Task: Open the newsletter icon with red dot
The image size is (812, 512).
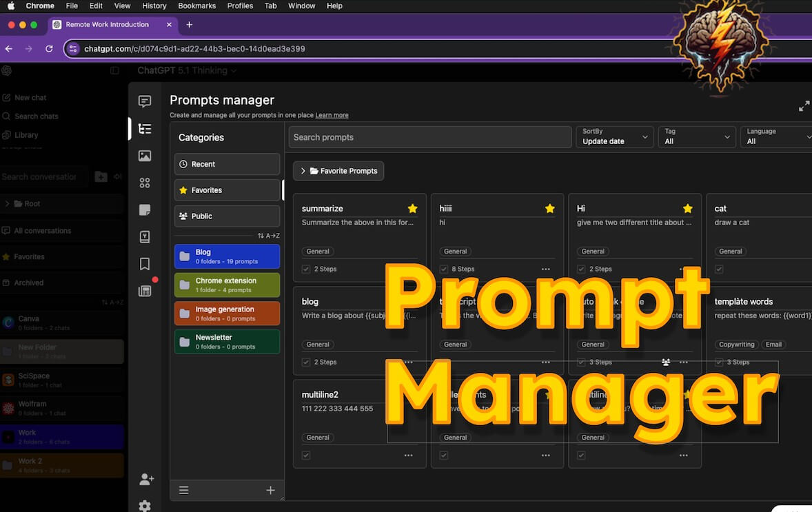Action: (145, 290)
